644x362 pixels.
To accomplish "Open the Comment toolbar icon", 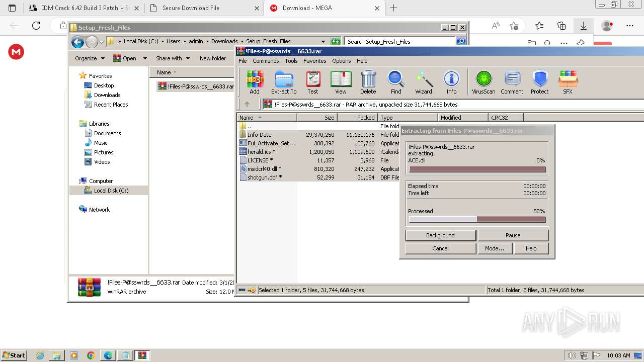I will tap(512, 82).
